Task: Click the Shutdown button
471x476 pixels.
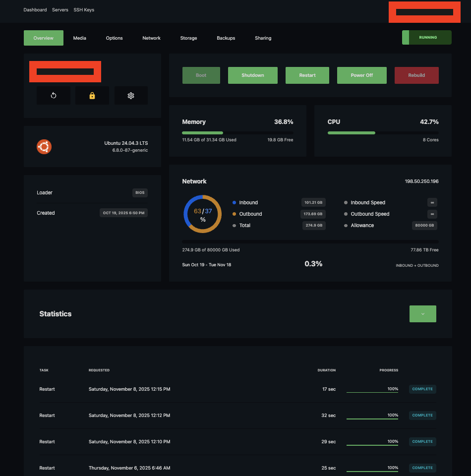Action: coord(252,75)
